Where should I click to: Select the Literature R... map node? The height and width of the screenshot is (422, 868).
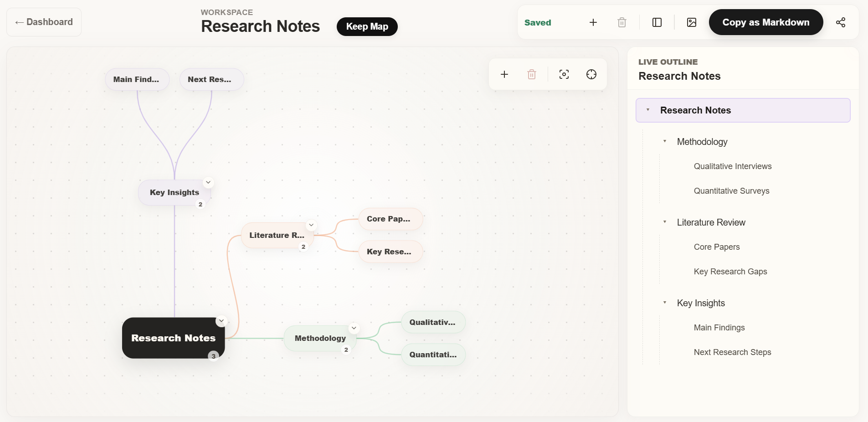click(x=277, y=235)
